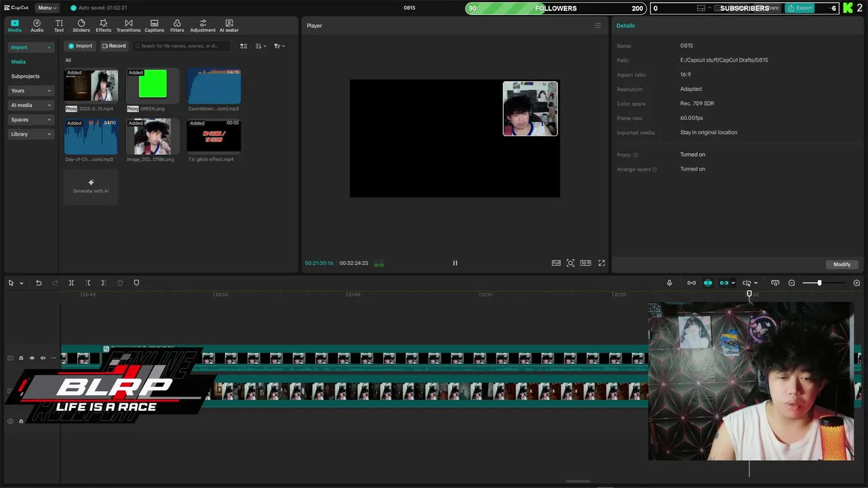This screenshot has height=488, width=868.
Task: Open the Menu dropdown
Action: pyautogui.click(x=47, y=7)
